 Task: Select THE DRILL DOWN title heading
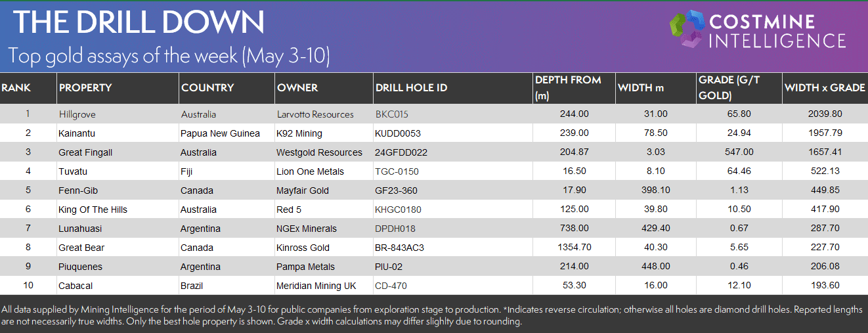tap(139, 23)
